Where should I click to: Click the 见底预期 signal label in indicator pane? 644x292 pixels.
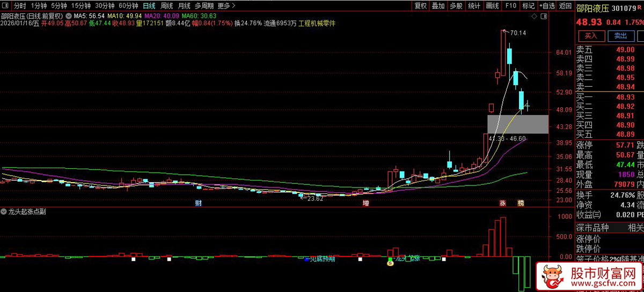click(322, 259)
